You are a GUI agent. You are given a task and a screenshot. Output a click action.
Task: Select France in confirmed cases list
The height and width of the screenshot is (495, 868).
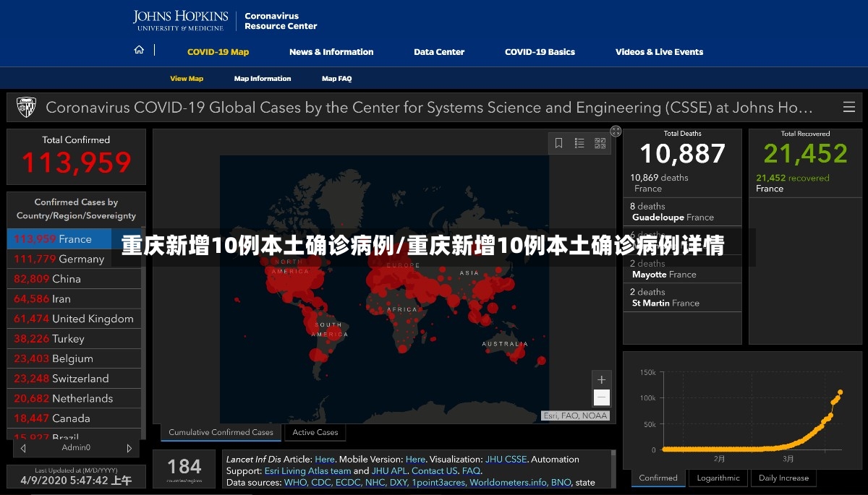coord(74,239)
